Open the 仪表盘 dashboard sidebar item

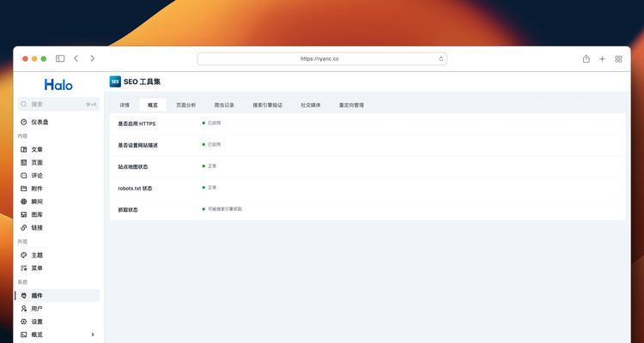click(x=58, y=122)
